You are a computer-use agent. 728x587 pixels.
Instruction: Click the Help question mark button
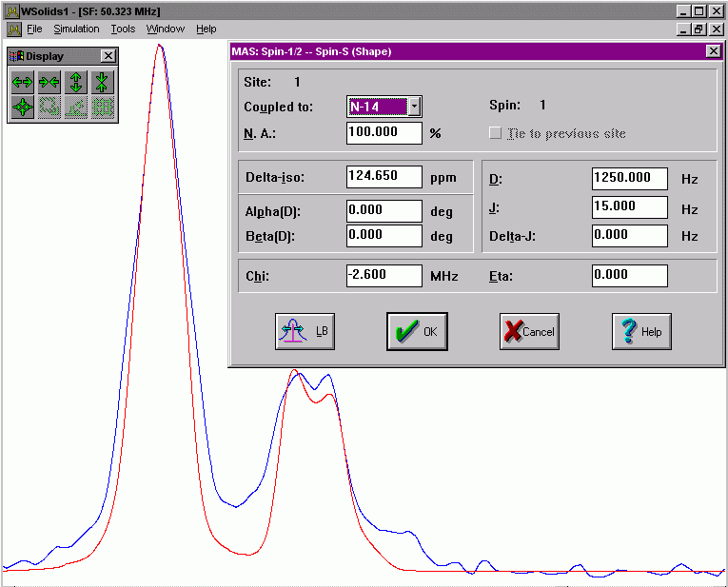point(641,331)
